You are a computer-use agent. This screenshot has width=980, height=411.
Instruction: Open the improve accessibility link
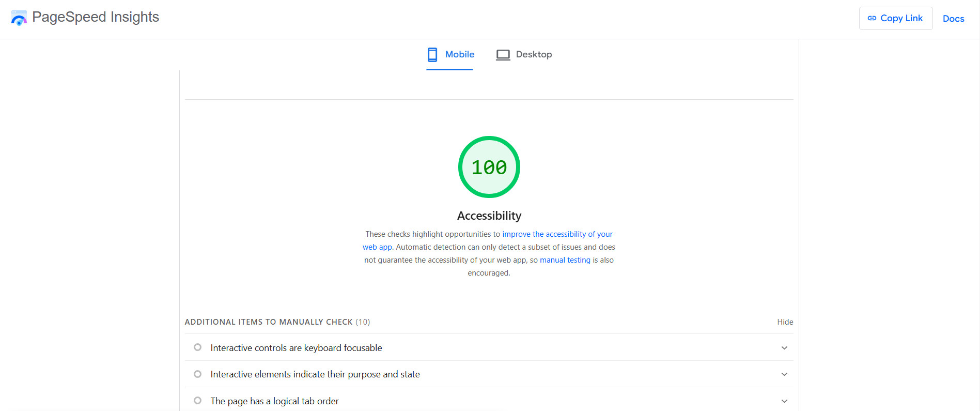tap(557, 234)
